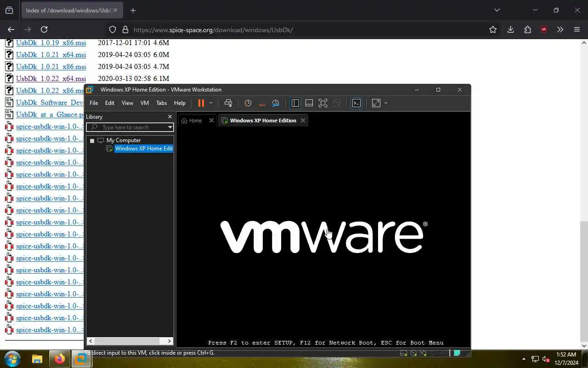The width and height of the screenshot is (588, 368).
Task: Enter VMware full screen mode
Action: pos(323,103)
